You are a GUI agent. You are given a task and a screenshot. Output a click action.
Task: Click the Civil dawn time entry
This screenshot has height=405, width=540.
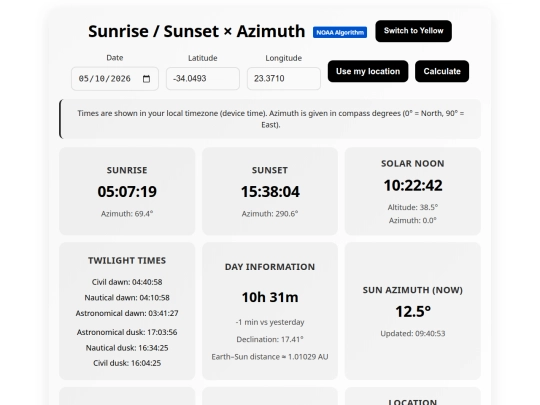tap(127, 282)
